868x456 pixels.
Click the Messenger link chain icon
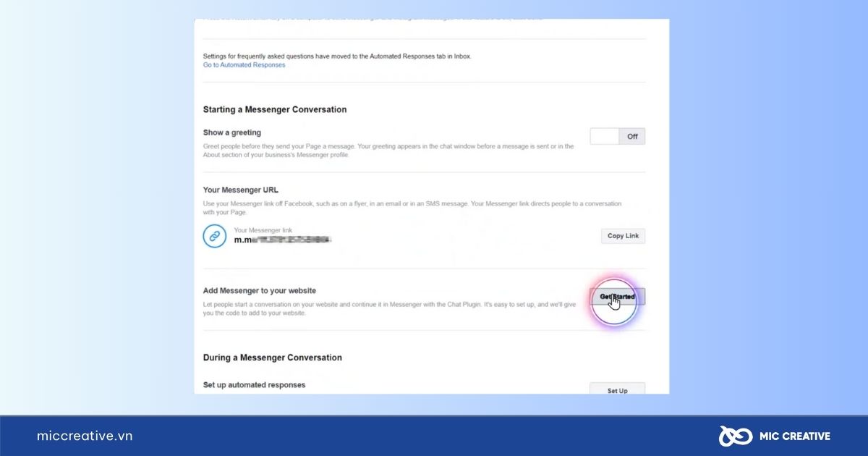pyautogui.click(x=216, y=235)
